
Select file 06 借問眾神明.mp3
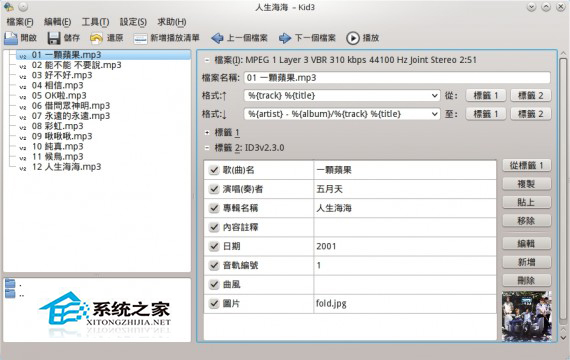tap(71, 106)
